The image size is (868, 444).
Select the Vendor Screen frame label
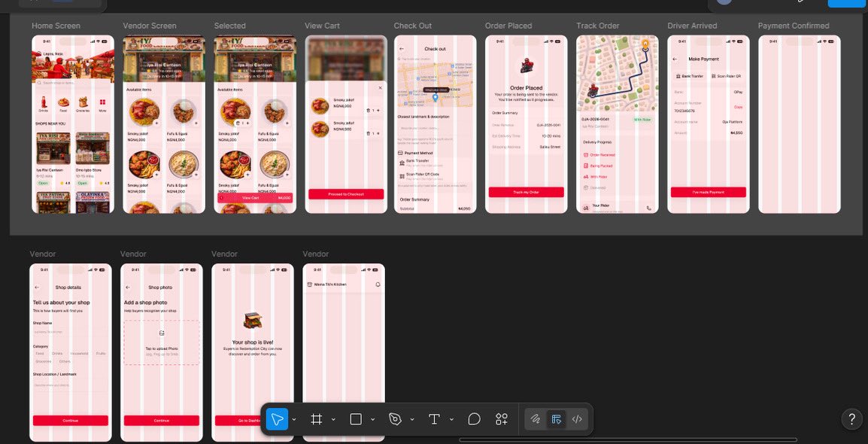[x=150, y=26]
